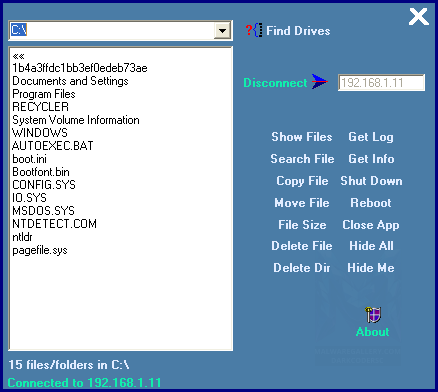Click the blue arrow beside Disconnect
438x392 pixels.
pos(319,82)
